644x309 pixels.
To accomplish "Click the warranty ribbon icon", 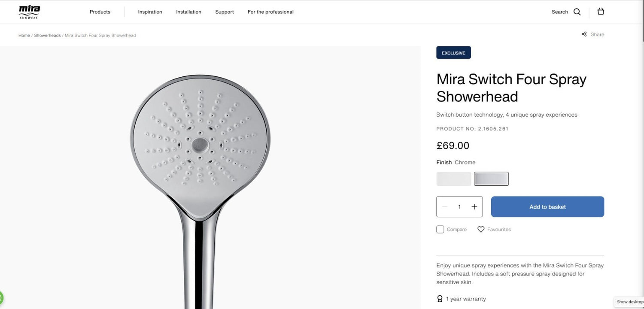I will 440,299.
